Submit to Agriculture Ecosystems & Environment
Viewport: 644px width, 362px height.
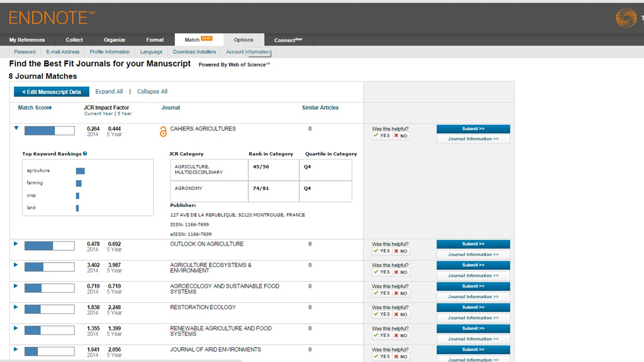click(x=473, y=265)
